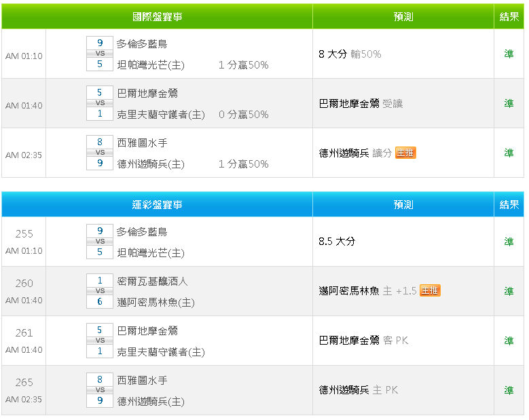
Task: Select 西雅圖水手 in game 265 row
Action: pyautogui.click(x=142, y=381)
